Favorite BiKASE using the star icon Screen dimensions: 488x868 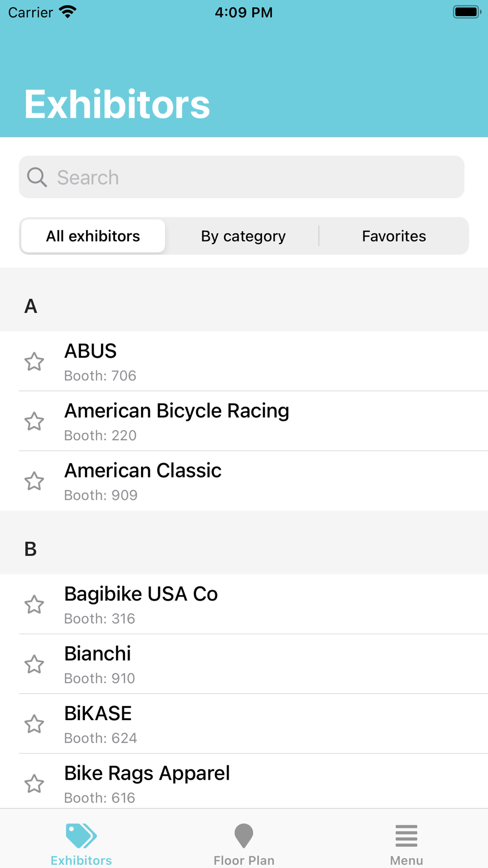(34, 724)
